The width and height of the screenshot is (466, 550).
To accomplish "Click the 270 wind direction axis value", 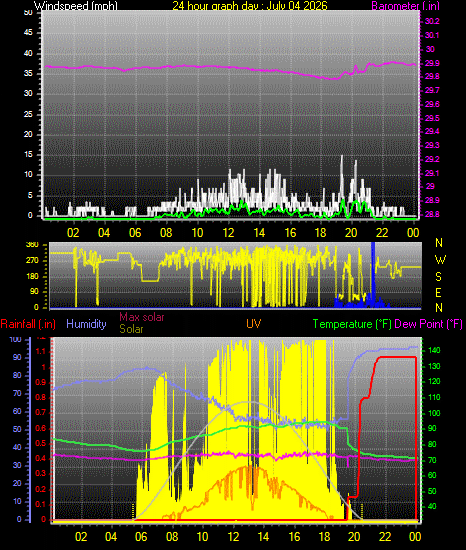I will 32,261.
